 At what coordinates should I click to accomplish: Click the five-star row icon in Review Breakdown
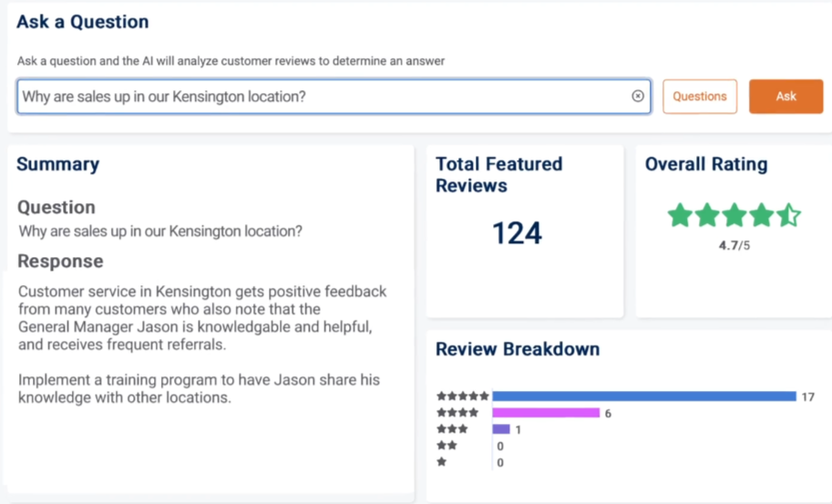click(x=463, y=396)
